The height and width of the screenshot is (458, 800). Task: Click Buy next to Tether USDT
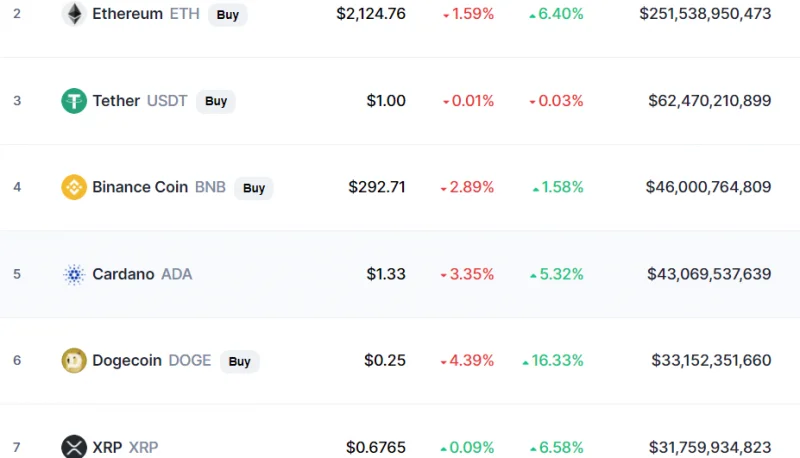point(216,101)
